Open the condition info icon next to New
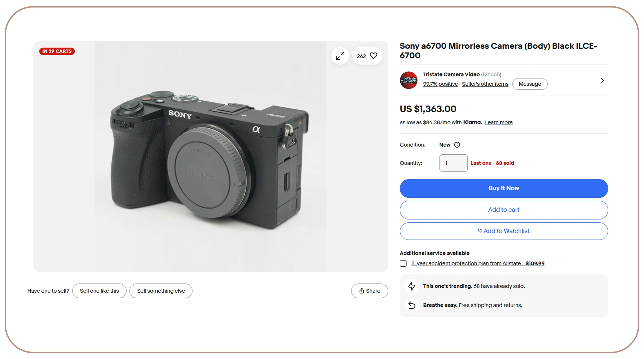644x359 pixels. coord(457,145)
